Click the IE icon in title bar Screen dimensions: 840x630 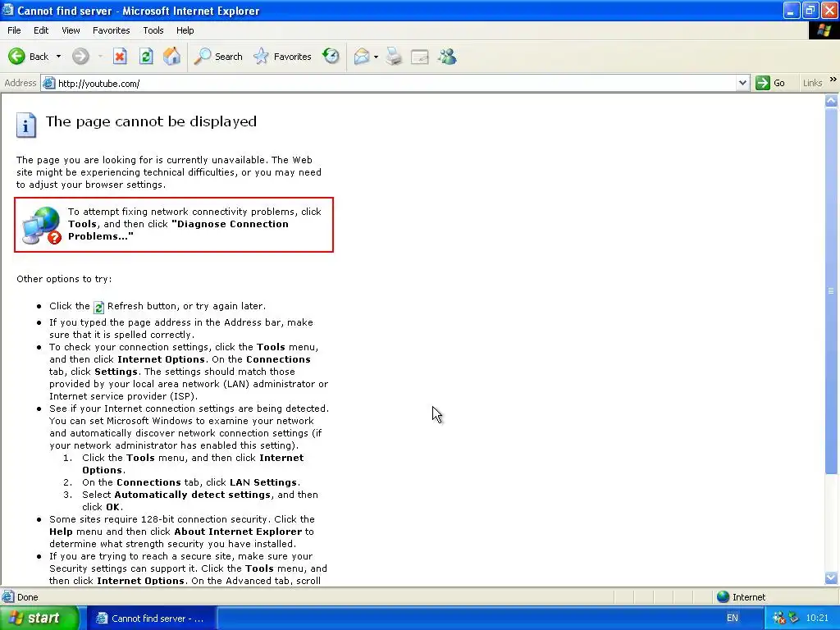pyautogui.click(x=8, y=10)
